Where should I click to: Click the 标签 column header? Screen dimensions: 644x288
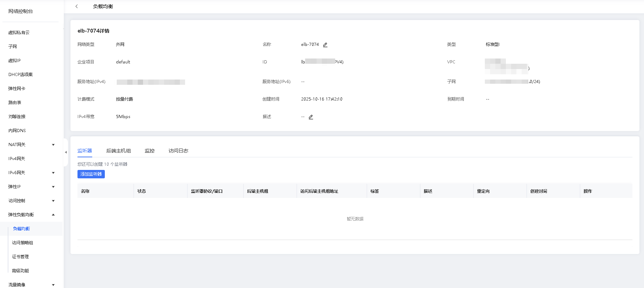375,191
